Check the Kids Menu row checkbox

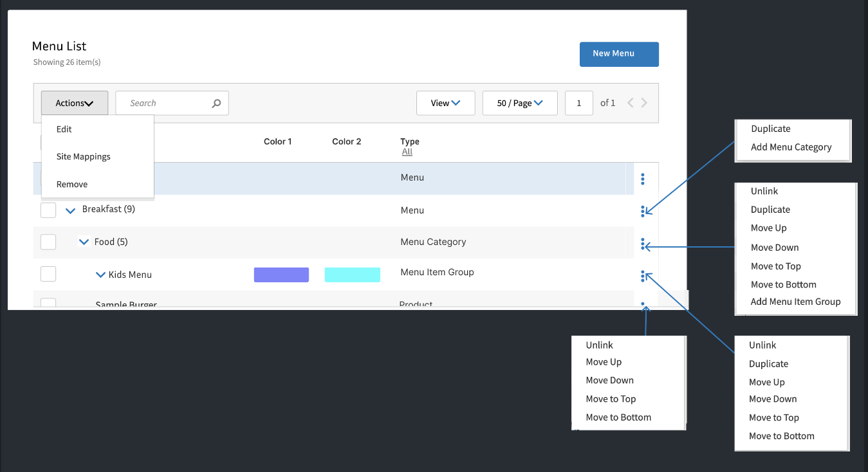tap(48, 273)
